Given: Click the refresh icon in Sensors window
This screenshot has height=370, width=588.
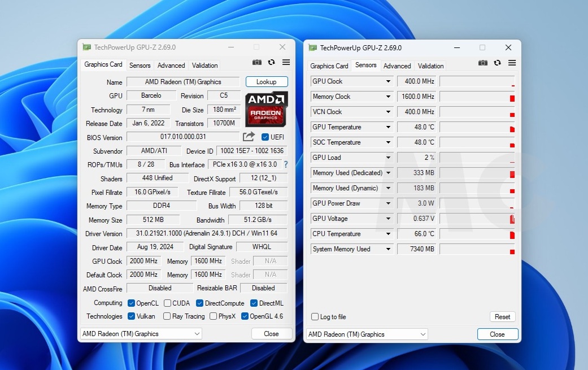Looking at the screenshot, I should tap(498, 63).
